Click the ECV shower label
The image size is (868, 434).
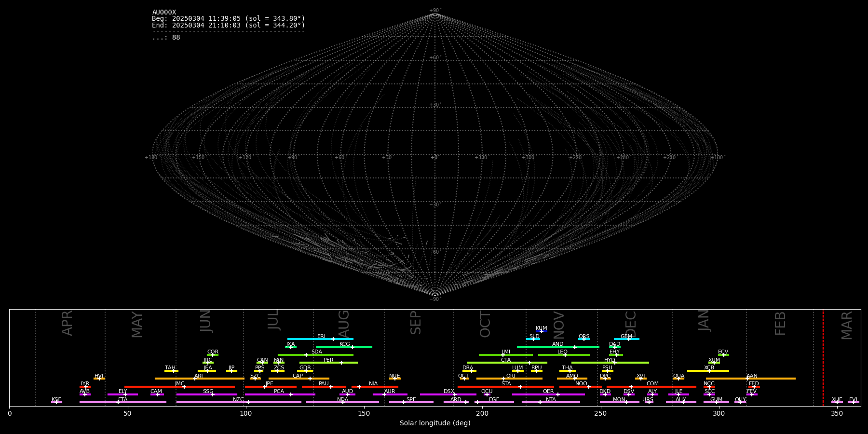coord(723,352)
